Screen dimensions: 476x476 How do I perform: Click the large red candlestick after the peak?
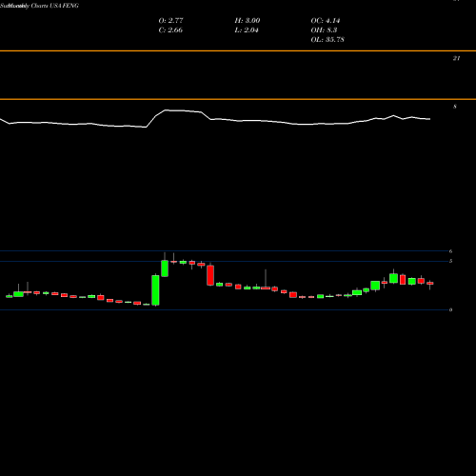210,275
